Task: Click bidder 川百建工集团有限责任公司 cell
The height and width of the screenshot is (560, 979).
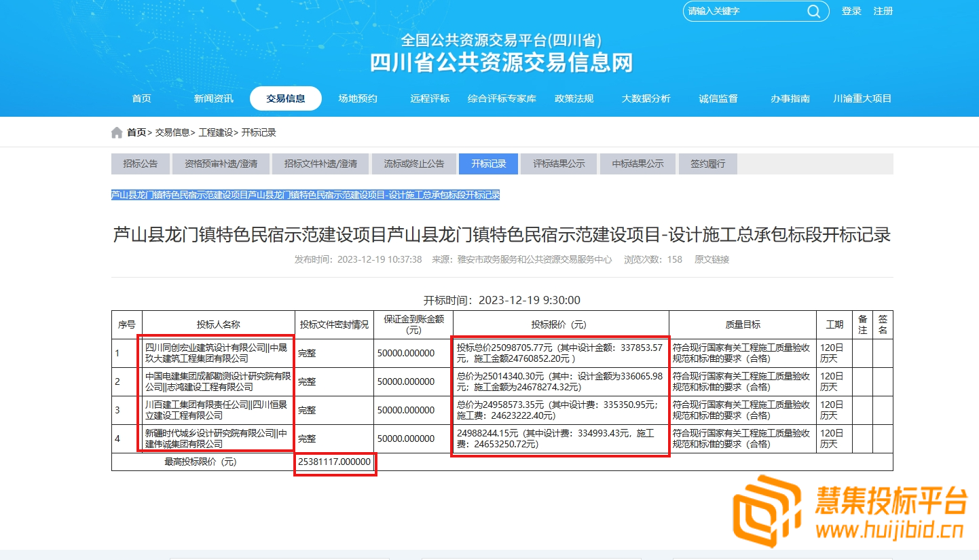Action: [x=219, y=410]
